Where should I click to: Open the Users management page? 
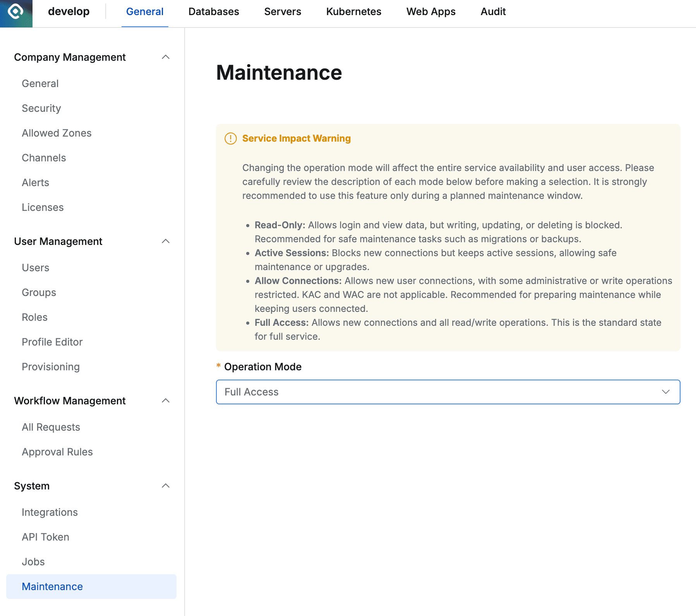click(x=35, y=267)
